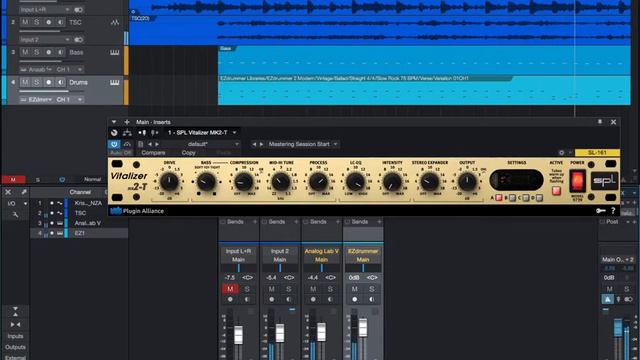Toggle monitor on TSC track
This screenshot has height=360, width=640.
click(x=60, y=22)
